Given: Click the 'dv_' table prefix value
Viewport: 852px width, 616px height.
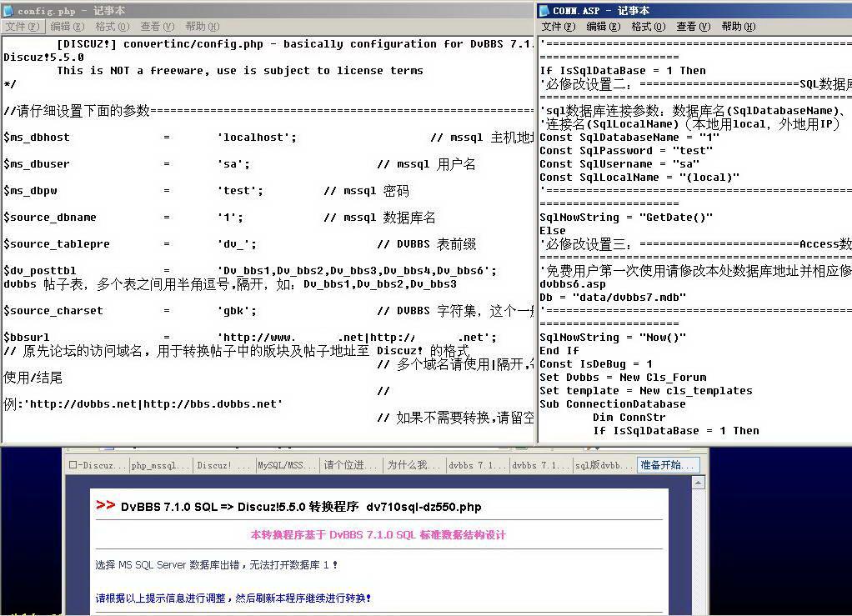Looking at the screenshot, I should click(237, 244).
